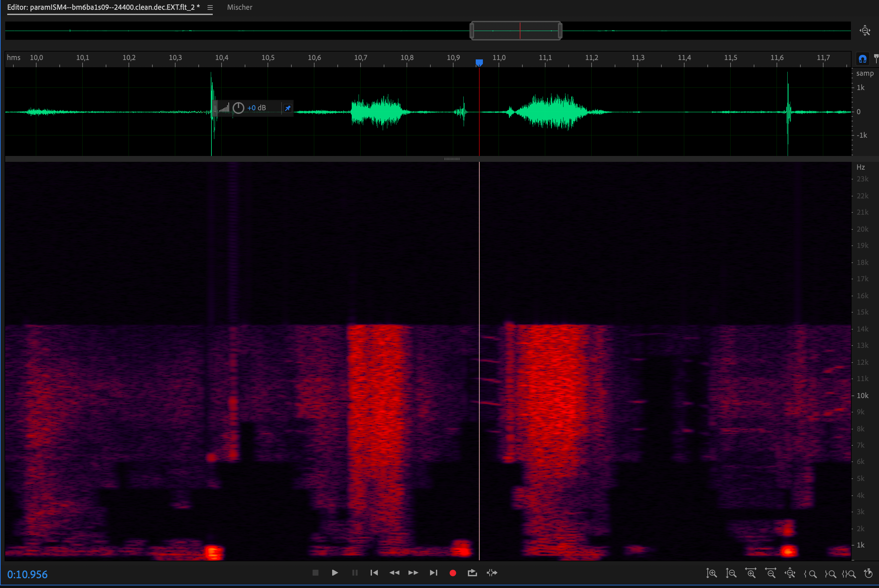
Task: Click Zoom Out Amplitude icon
Action: (731, 573)
